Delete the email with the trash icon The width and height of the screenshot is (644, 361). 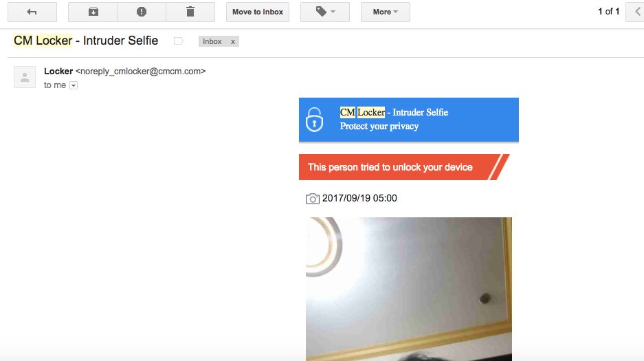(190, 12)
